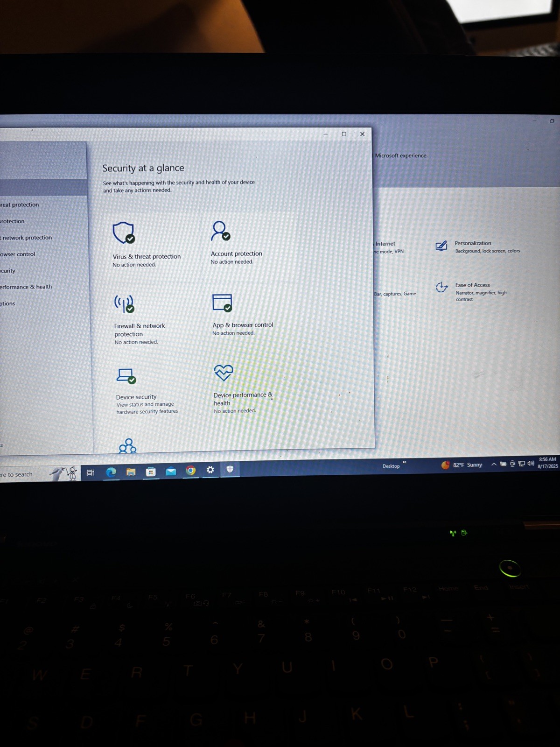Viewport: 560px width, 747px height.
Task: Open Firewall & network protection antenna icon
Action: (x=125, y=303)
